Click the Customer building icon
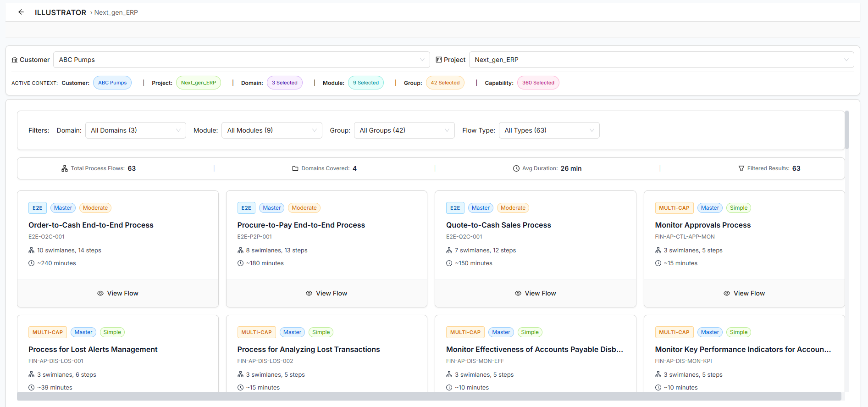 coord(15,60)
